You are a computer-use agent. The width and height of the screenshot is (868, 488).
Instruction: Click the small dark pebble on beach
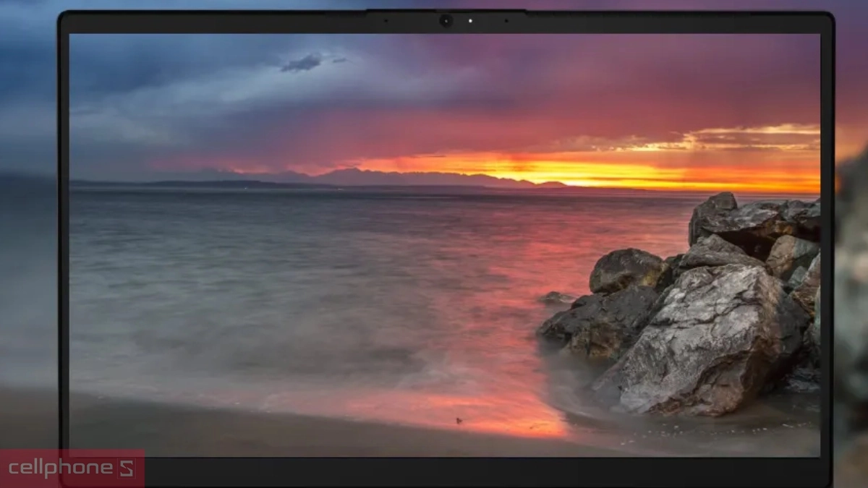coord(458,420)
